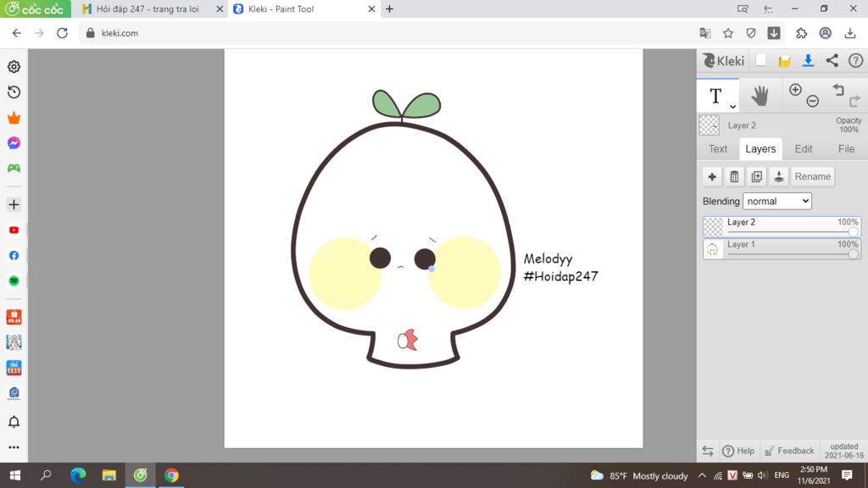Open Help link at bottom
Screen dimensions: 868x488
click(738, 451)
